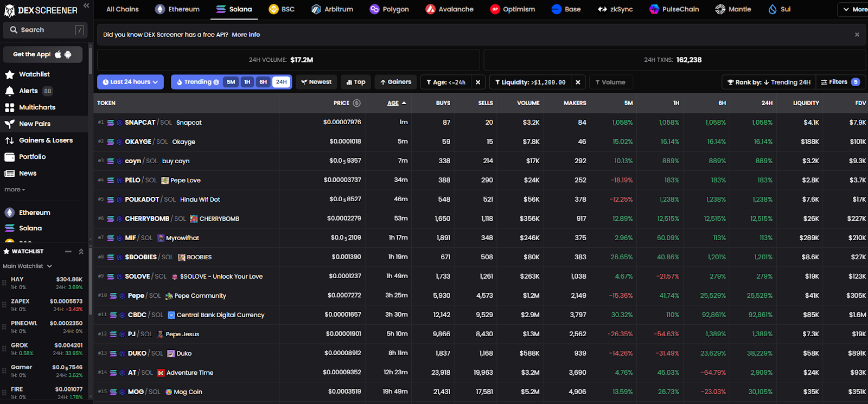Click the Gainers & Losers arrows icon
Screen dimensions: 868x404
click(9, 140)
